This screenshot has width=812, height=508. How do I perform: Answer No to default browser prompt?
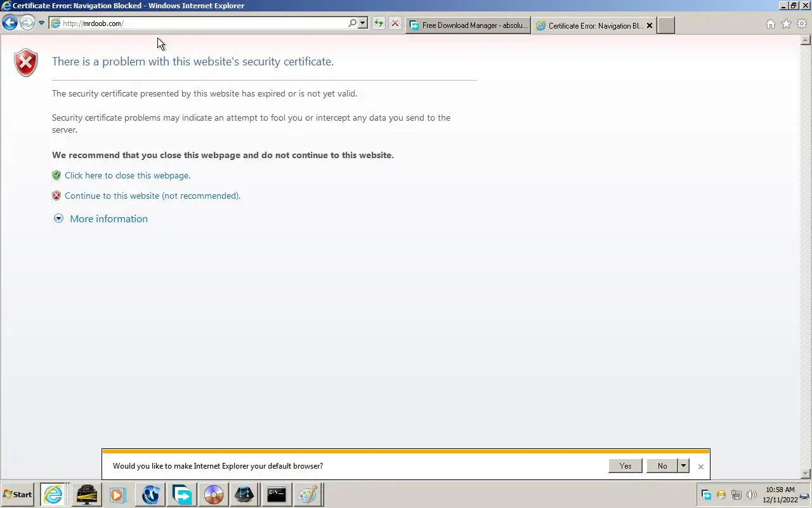662,465
